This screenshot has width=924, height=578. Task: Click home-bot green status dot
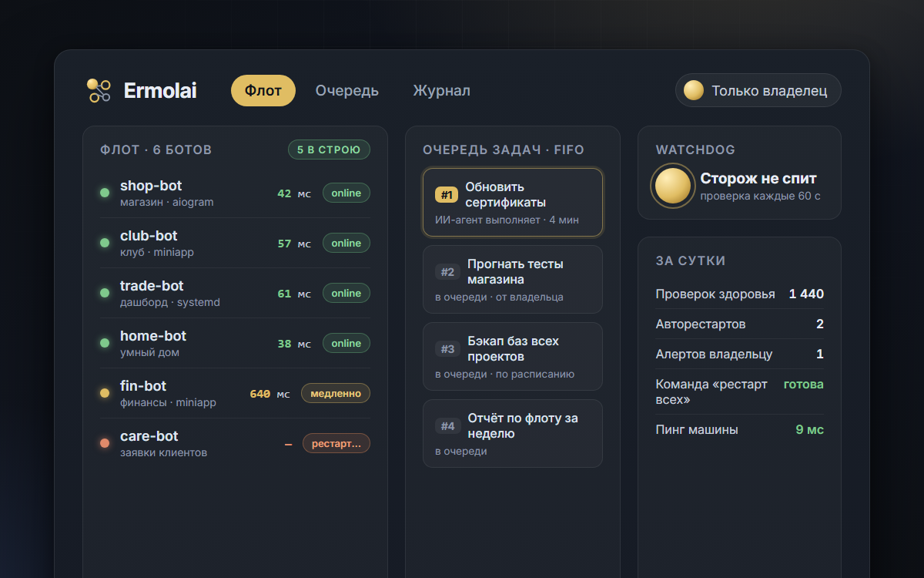(105, 343)
